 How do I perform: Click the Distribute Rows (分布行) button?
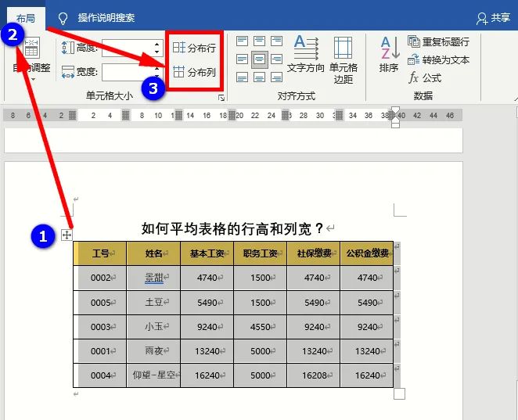pyautogui.click(x=194, y=48)
